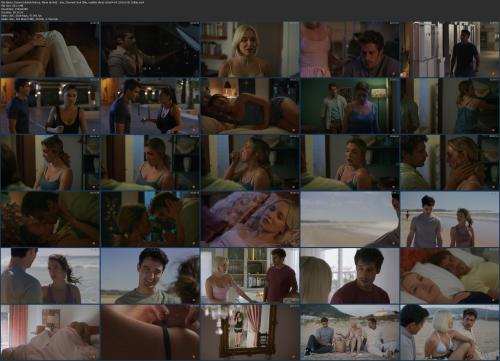
Task: Open thumbnail of bedroom with red striped curtains
Action: point(50,332)
